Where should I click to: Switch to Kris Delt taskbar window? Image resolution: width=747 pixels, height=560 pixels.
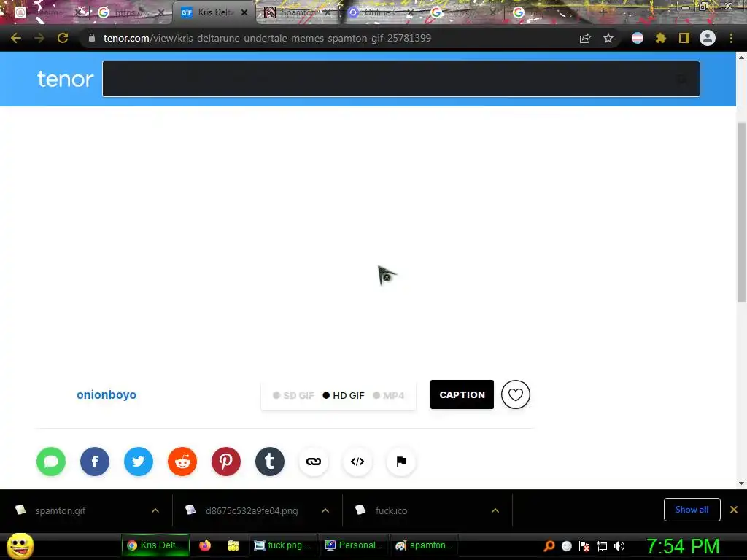coord(155,545)
